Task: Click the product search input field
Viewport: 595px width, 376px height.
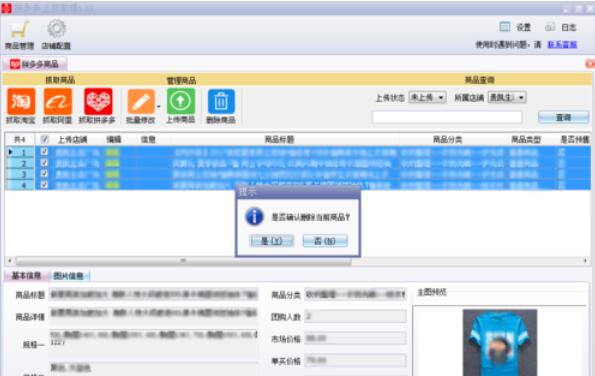Action: (x=447, y=117)
